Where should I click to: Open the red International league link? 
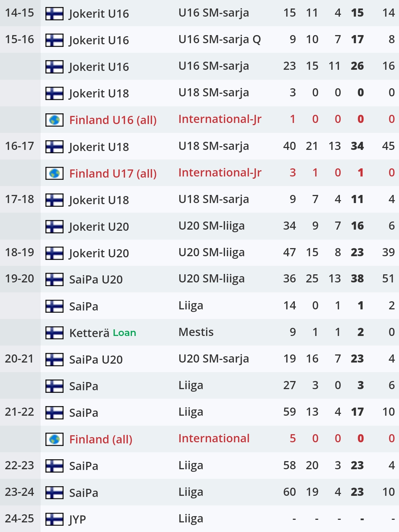(214, 438)
